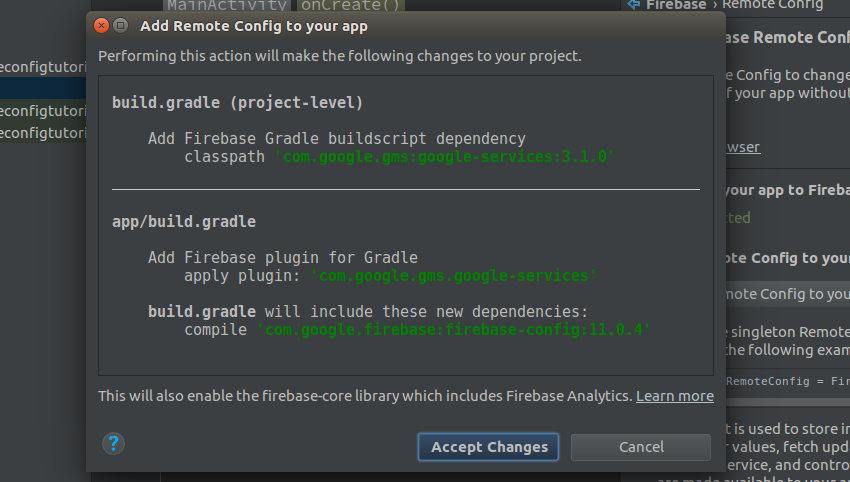
Task: Click the firebase-config:11.0.4 dependency text
Action: (454, 330)
